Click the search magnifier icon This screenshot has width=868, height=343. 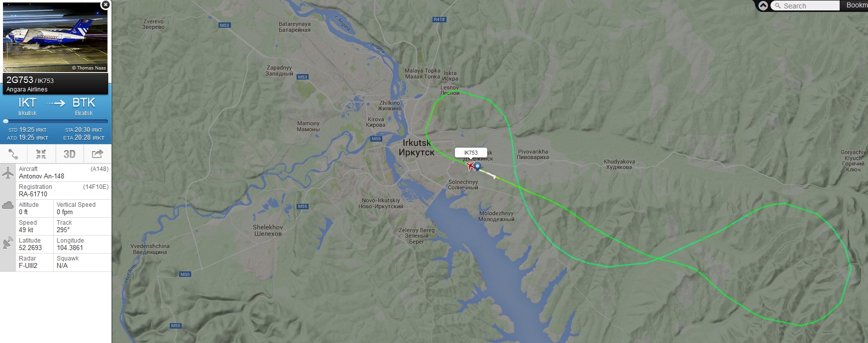point(778,6)
